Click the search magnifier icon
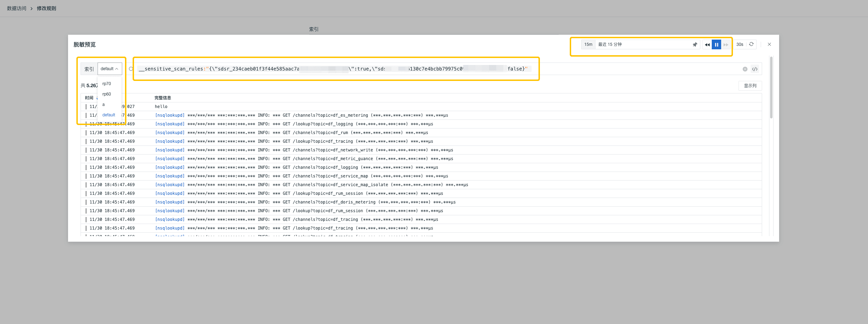 (131, 69)
